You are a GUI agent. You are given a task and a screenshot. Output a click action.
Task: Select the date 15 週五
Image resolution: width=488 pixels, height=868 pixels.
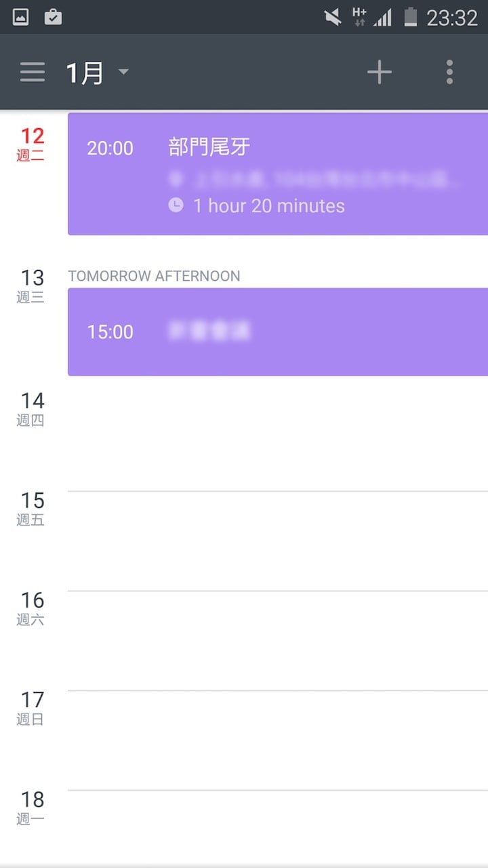click(x=31, y=508)
